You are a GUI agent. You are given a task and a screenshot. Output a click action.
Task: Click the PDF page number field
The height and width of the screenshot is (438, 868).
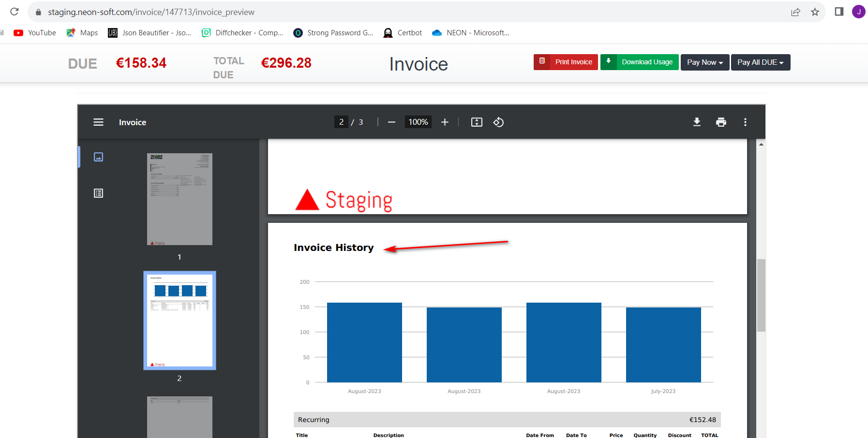(341, 122)
